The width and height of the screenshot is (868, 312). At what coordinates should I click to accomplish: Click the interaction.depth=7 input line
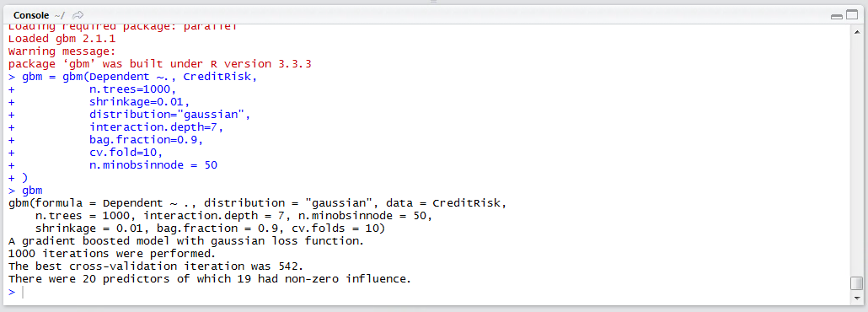pyautogui.click(x=156, y=126)
